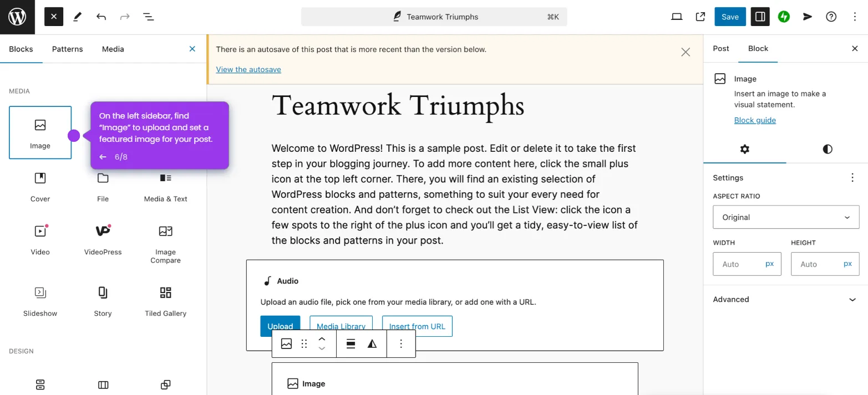Screen dimensions: 868x395
Task: Click the block drag handle
Action: tap(304, 344)
